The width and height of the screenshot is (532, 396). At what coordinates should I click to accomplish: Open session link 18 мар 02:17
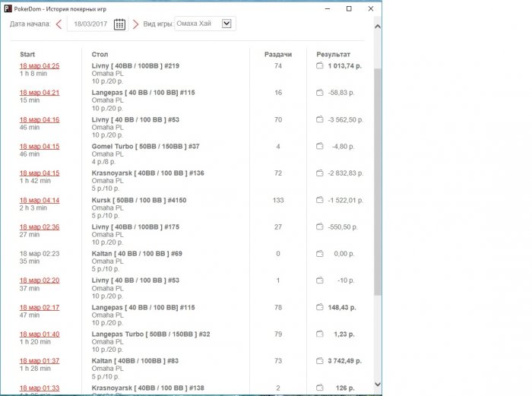pos(40,307)
